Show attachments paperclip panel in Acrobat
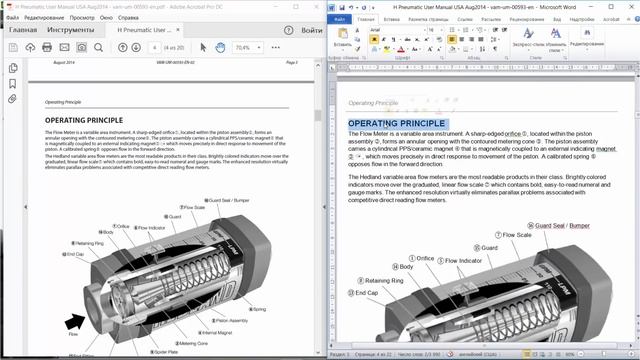This screenshot has width=640, height=360. tap(12, 99)
